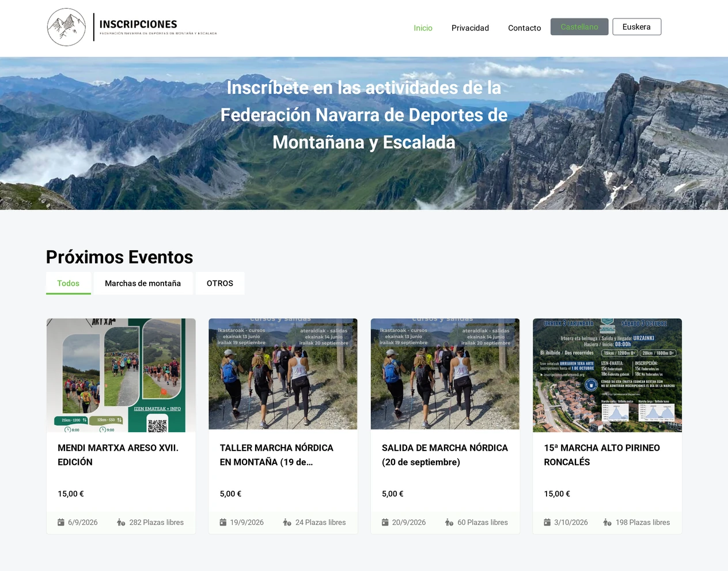
Task: Click the person icon beside 60 Plazas libres
Action: tap(449, 523)
